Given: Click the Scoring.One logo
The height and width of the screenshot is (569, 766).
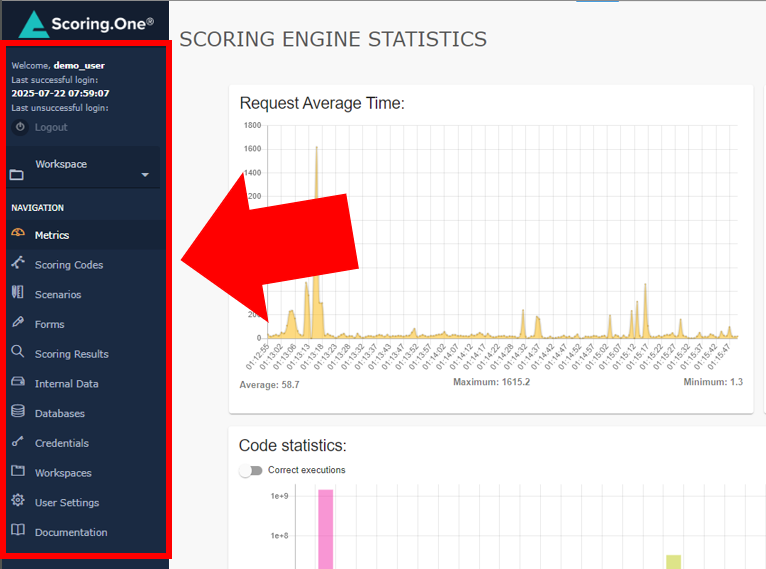Looking at the screenshot, I should click(85, 23).
